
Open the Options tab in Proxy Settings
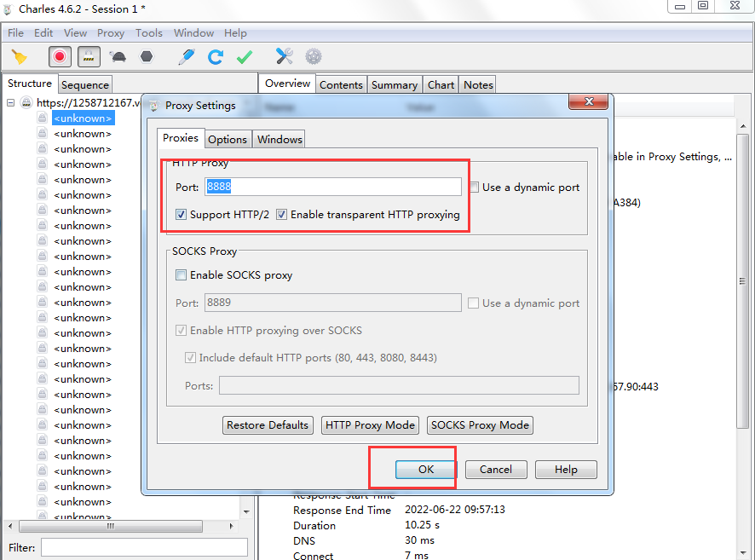(x=228, y=139)
